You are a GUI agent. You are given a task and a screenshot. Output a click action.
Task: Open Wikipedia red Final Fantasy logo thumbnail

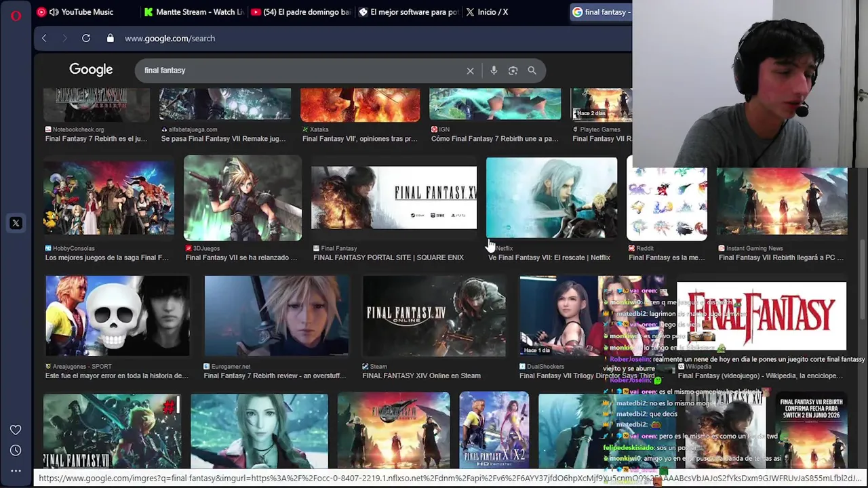pyautogui.click(x=762, y=317)
